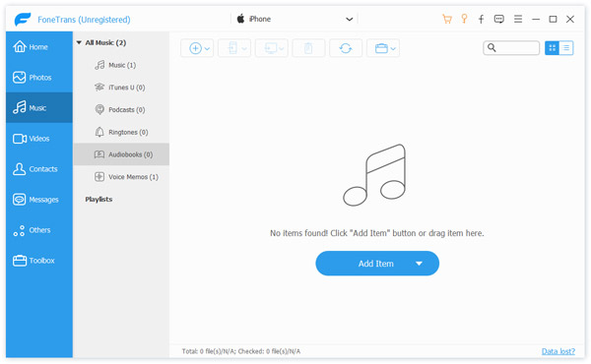Viewport: 591px width, 364px height.
Task: Open the add item plus dropdown arrow
Action: coord(207,48)
